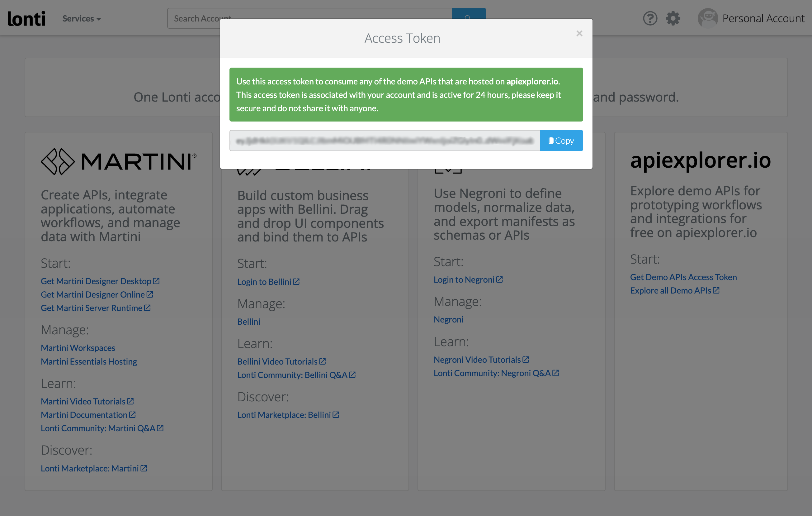Image resolution: width=812 pixels, height=516 pixels.
Task: Open the apiexplorer.io link in green notice
Action: tap(532, 81)
